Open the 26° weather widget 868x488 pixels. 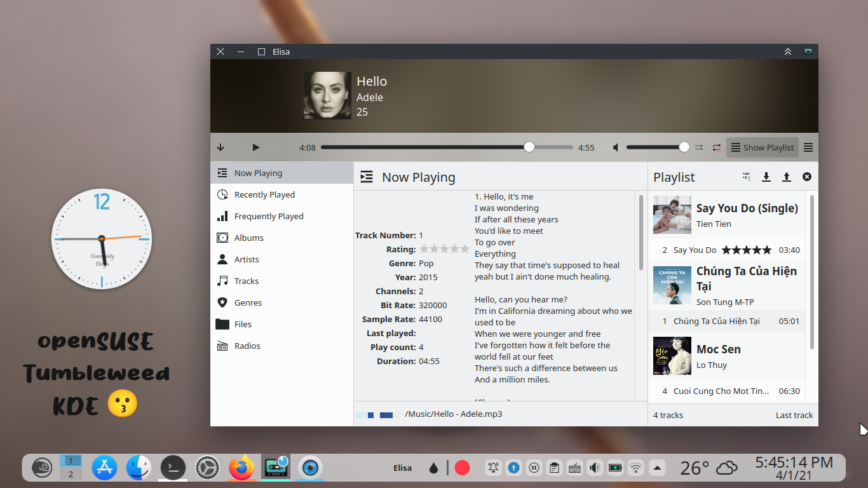tap(709, 468)
